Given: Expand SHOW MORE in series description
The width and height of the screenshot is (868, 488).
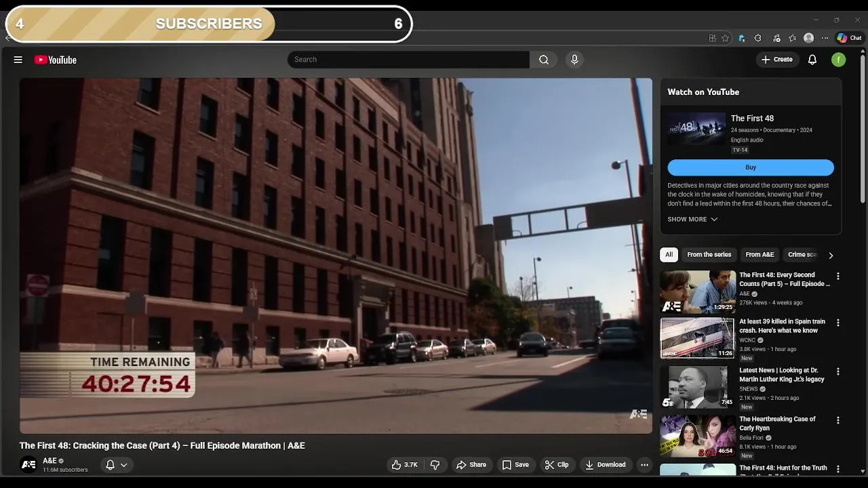Looking at the screenshot, I should point(692,220).
